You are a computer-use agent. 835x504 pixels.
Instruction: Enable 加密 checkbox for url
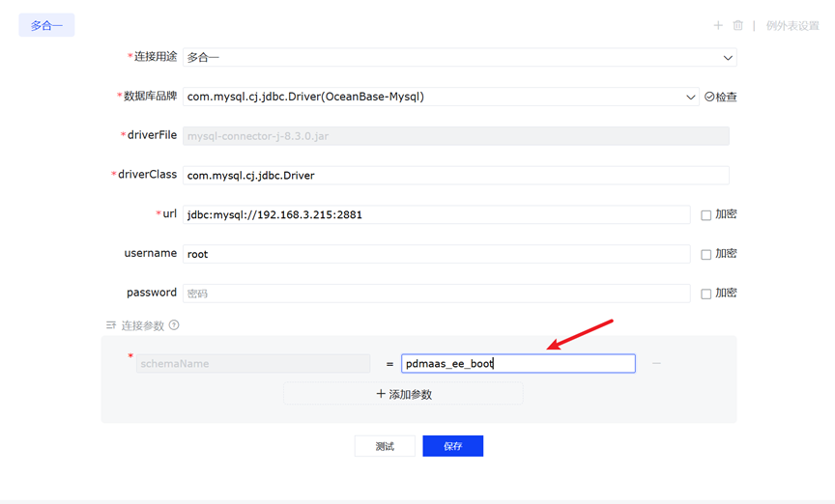(706, 215)
